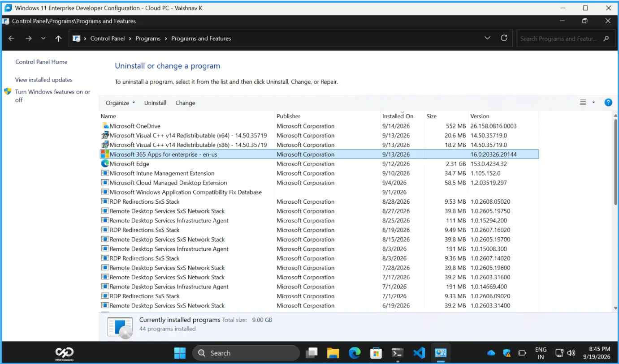The height and width of the screenshot is (364, 619).
Task: Click the Back navigation arrow
Action: (x=12, y=39)
